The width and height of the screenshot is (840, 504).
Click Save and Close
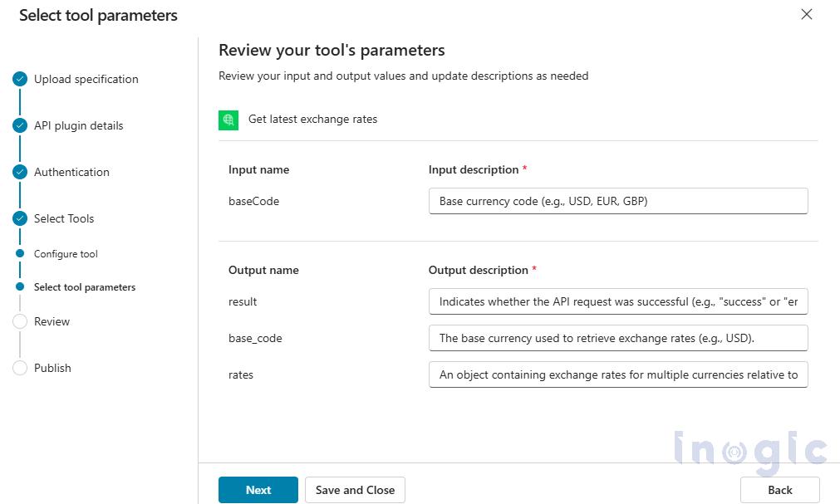355,490
